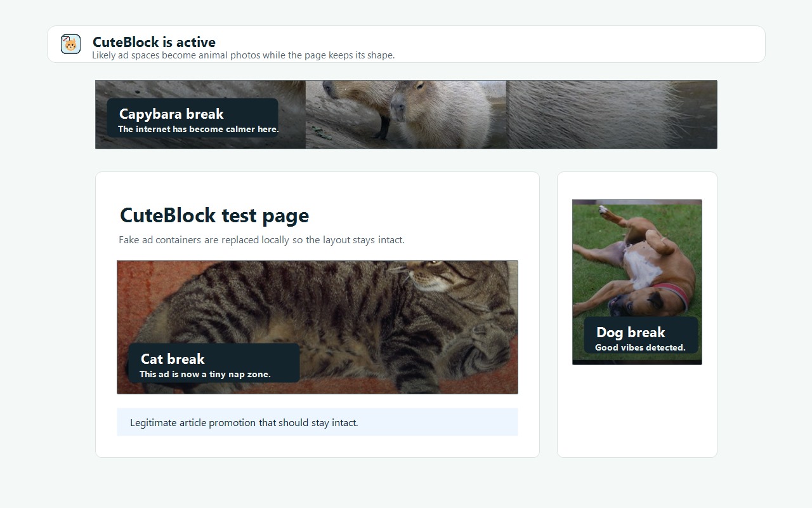Click the 'Dog break' caption title

(x=631, y=332)
